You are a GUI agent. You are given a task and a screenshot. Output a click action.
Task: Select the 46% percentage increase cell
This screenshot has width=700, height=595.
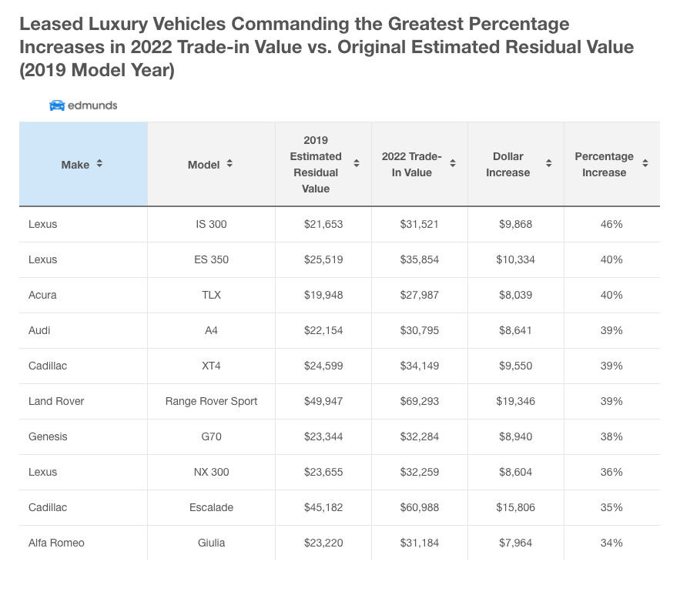tap(611, 224)
